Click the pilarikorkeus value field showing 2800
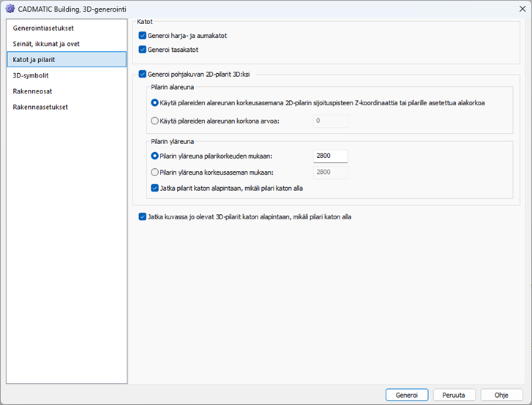Screen dimensions: 532x405 pos(330,156)
